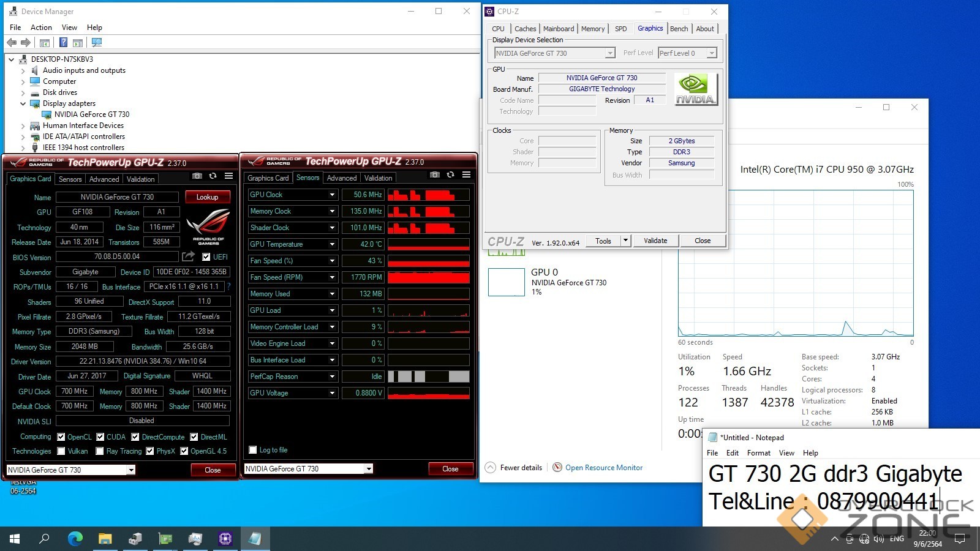Click the GPU Clock red sensor graph
The width and height of the screenshot is (980, 551).
[x=428, y=195]
